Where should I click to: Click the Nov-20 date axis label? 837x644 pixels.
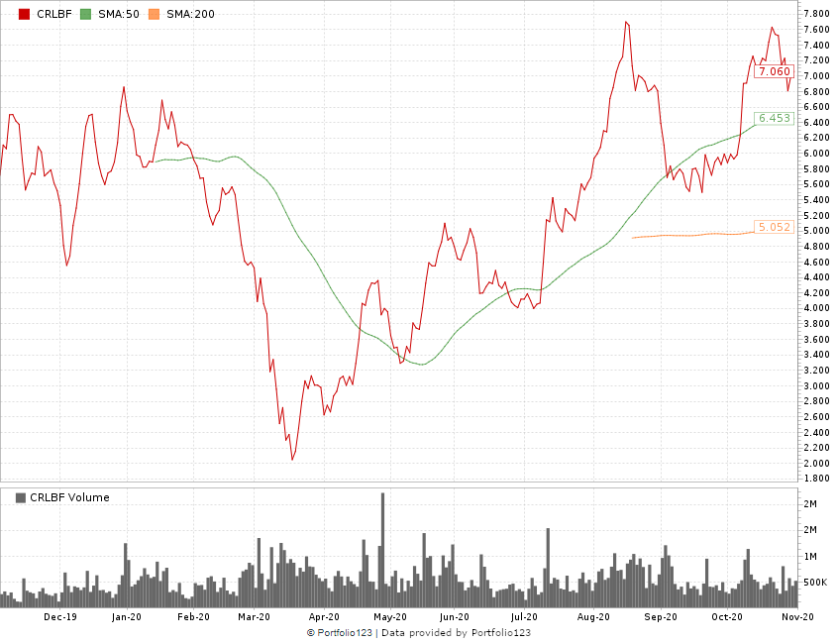click(x=797, y=617)
